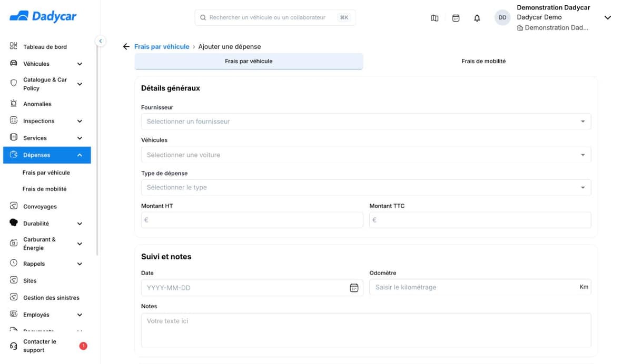Collapse the Dépenses menu
632x364 pixels.
click(x=80, y=155)
